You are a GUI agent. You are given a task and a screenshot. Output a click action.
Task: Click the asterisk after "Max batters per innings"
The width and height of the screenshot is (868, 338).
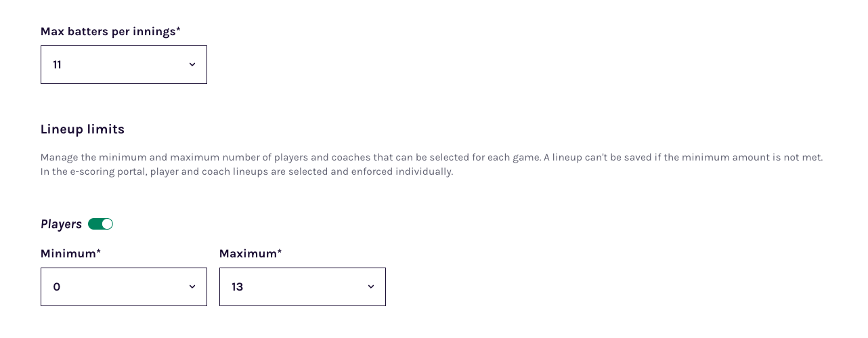tap(178, 30)
